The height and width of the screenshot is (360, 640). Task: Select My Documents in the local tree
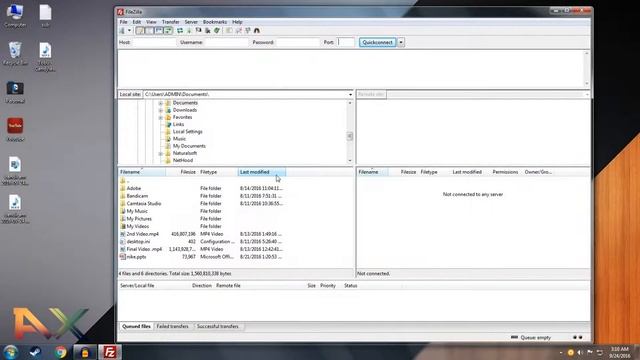tap(189, 146)
